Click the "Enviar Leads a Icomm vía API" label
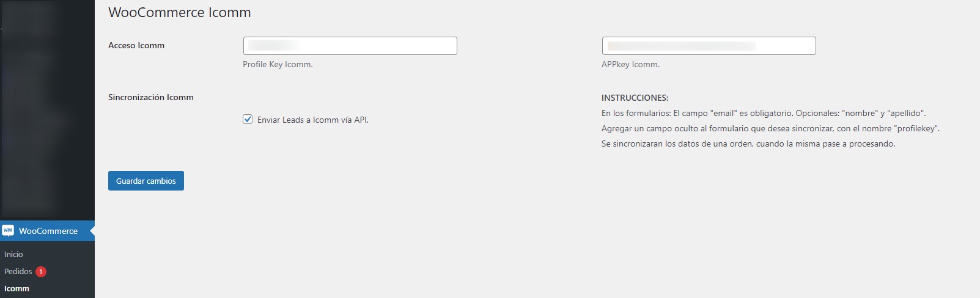The width and height of the screenshot is (980, 298). [312, 120]
